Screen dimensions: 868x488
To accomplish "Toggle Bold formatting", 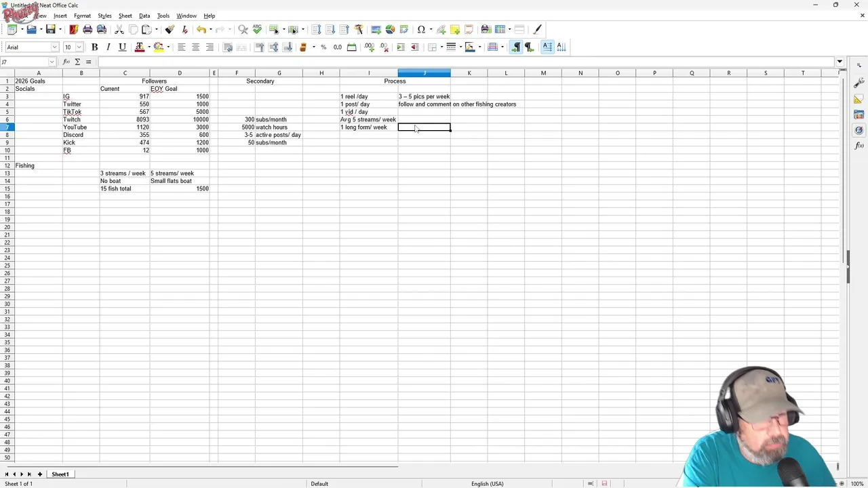I will pyautogui.click(x=94, y=47).
